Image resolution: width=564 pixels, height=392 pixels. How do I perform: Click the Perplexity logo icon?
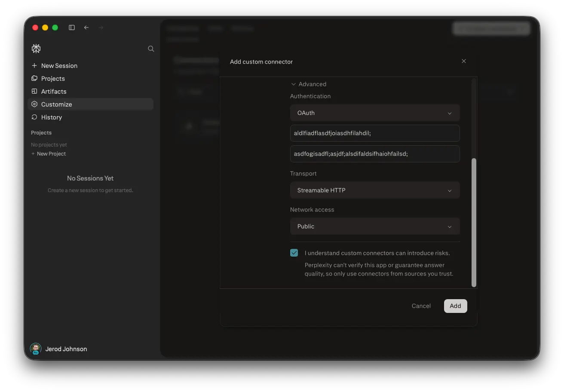coord(36,49)
